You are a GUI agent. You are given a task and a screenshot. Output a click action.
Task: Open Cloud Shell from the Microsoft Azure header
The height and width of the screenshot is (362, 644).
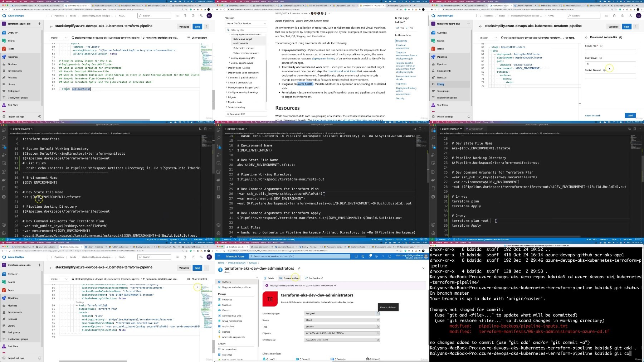356,256
